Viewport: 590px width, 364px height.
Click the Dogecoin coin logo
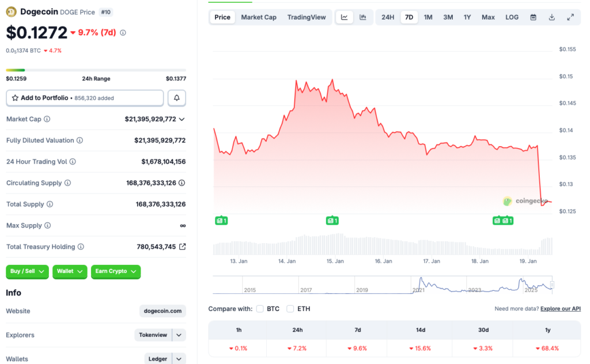[x=10, y=12]
